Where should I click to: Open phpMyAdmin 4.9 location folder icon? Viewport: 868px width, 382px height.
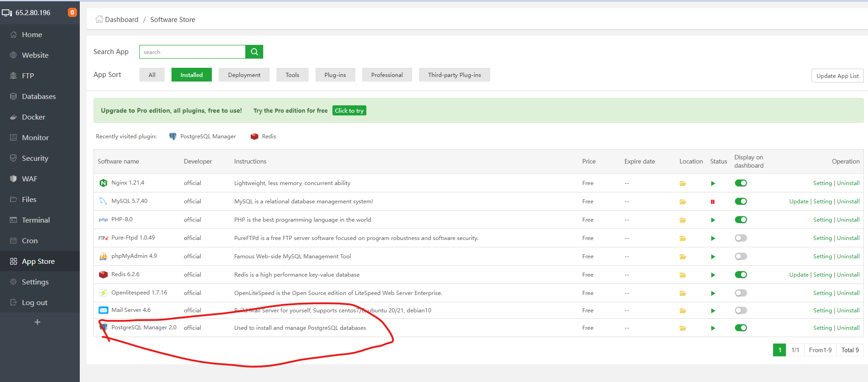point(683,256)
